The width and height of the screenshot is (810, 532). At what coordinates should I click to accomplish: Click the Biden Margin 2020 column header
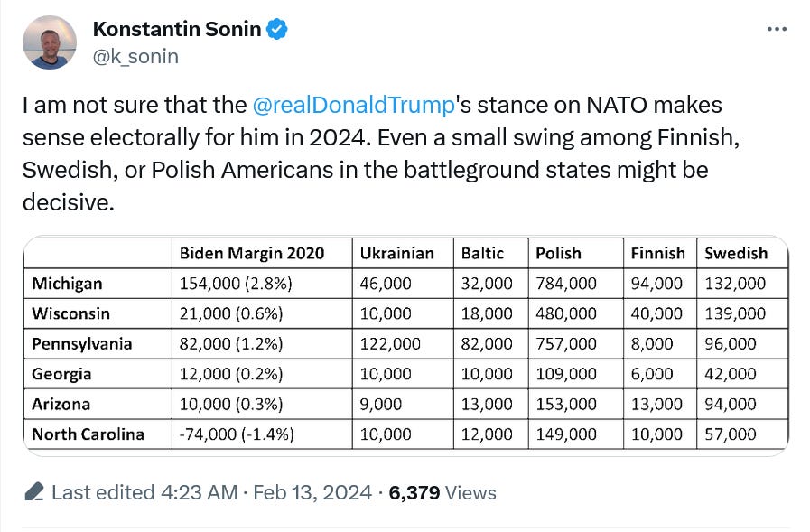252,253
